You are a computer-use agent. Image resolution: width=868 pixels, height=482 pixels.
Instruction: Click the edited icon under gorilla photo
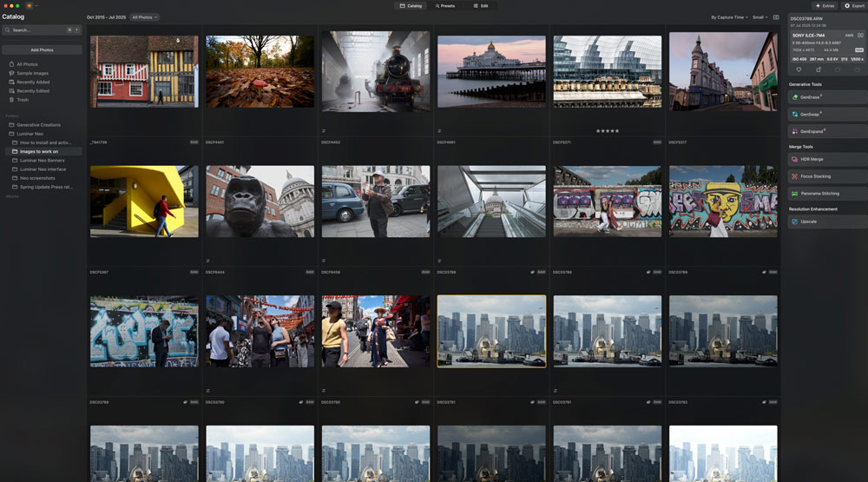coord(207,261)
